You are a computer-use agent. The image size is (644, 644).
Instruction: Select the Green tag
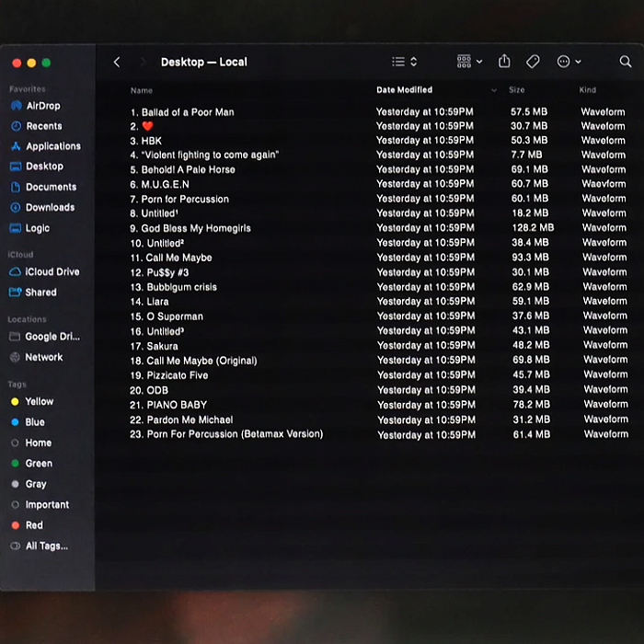click(x=31, y=464)
